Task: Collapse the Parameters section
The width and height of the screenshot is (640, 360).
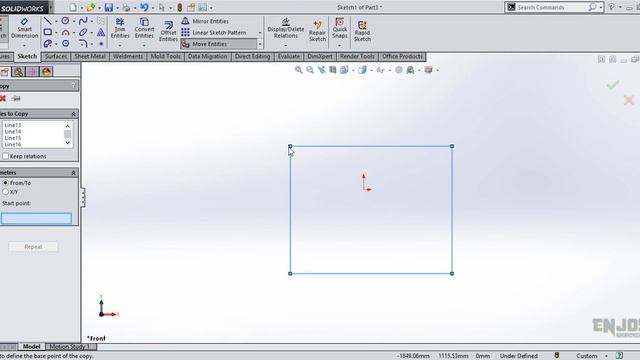Action: [73, 173]
